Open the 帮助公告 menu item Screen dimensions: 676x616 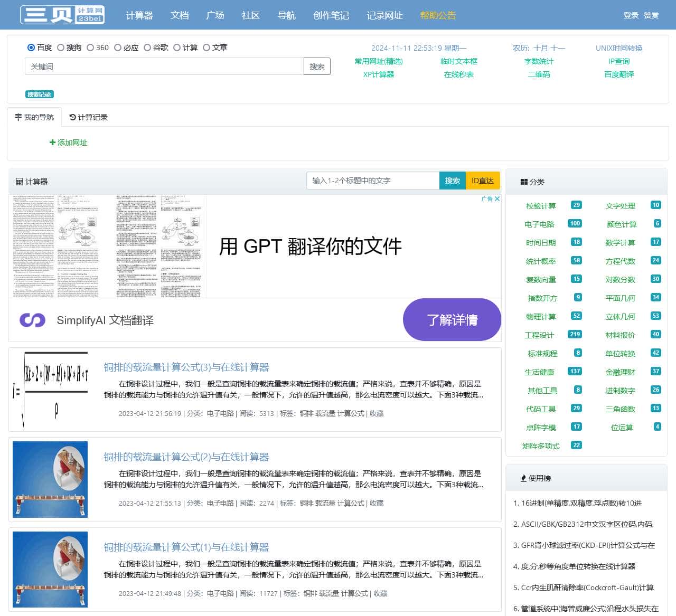click(x=438, y=15)
